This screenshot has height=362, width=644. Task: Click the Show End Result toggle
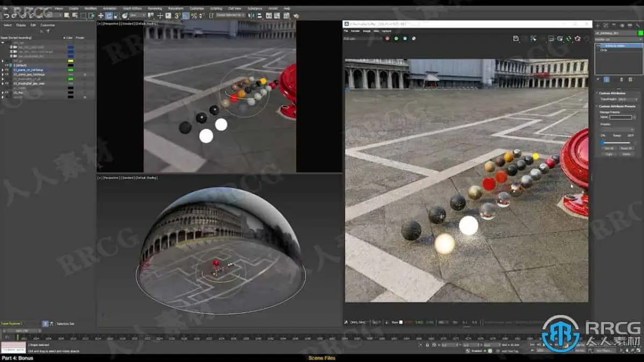606,79
